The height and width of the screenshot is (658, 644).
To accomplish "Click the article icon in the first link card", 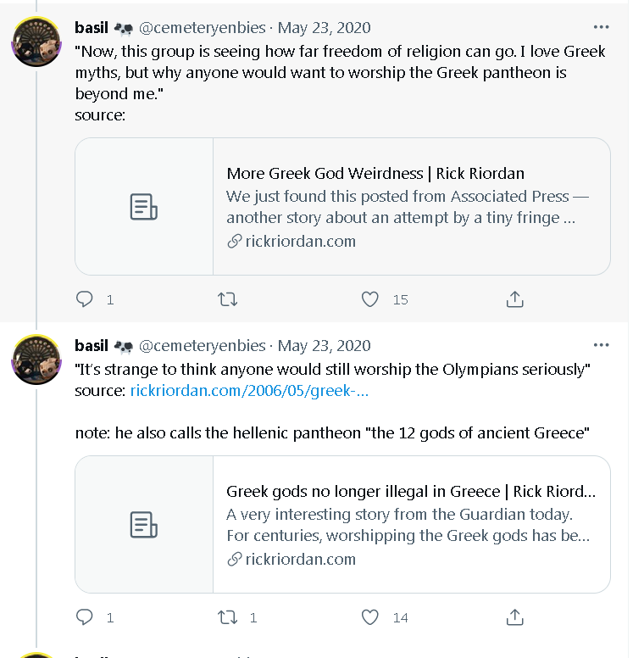I will [x=144, y=207].
